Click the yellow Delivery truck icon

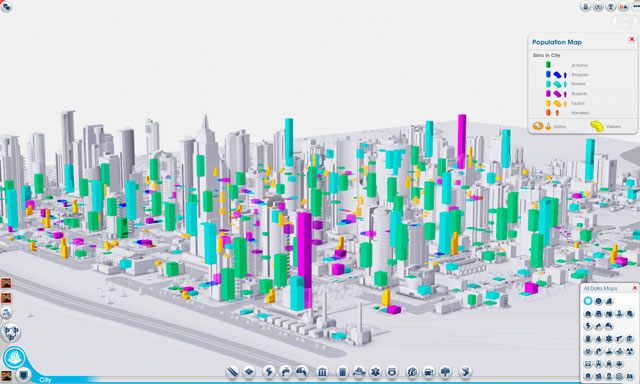pos(597,126)
